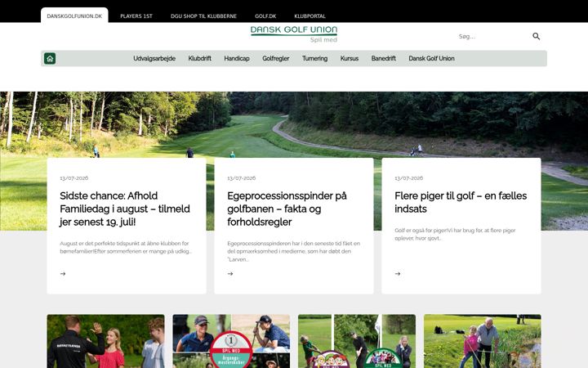Click thumbnail of man and girl by pond
Screen dimensions: 588x368
(x=483, y=341)
